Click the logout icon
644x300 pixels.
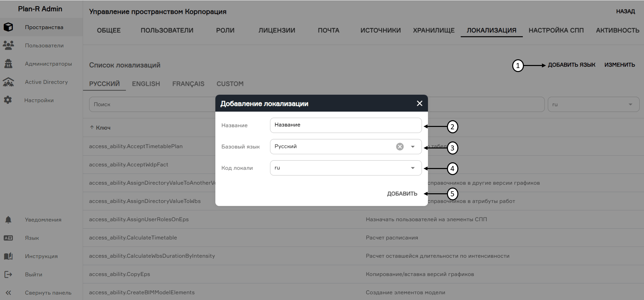click(x=8, y=274)
